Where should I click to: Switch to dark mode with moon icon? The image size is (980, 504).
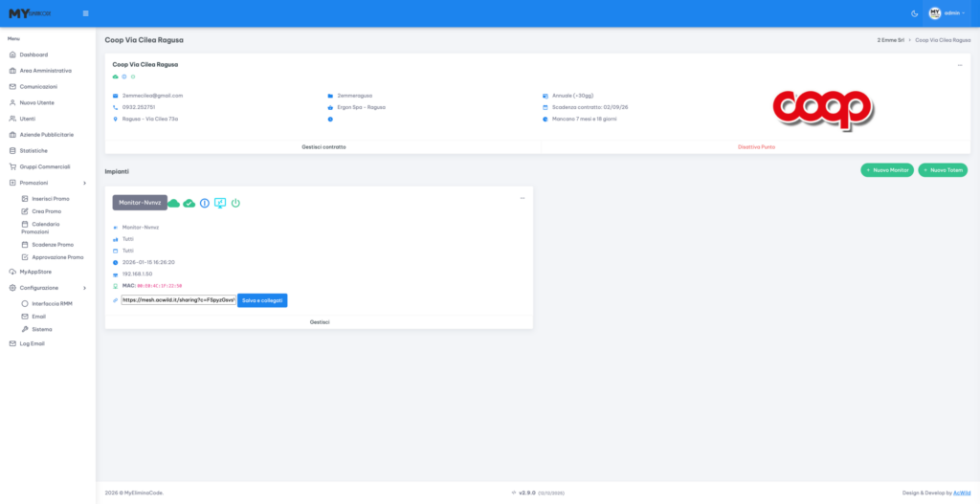point(914,13)
